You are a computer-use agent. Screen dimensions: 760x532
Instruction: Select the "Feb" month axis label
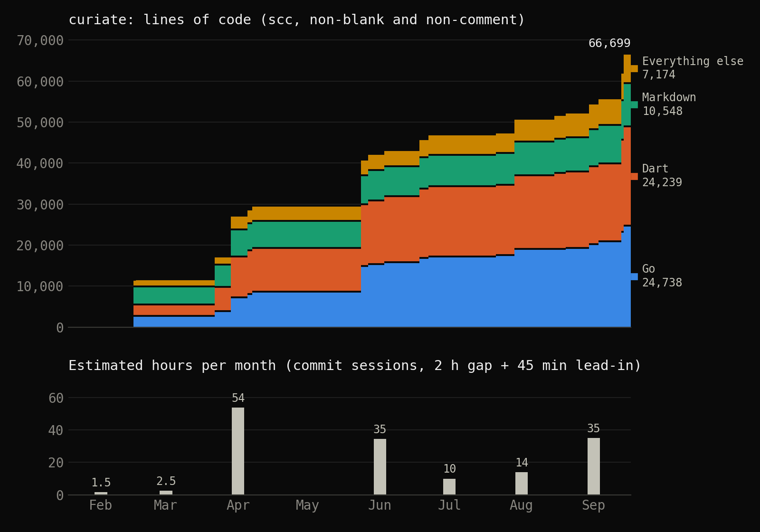tap(101, 505)
